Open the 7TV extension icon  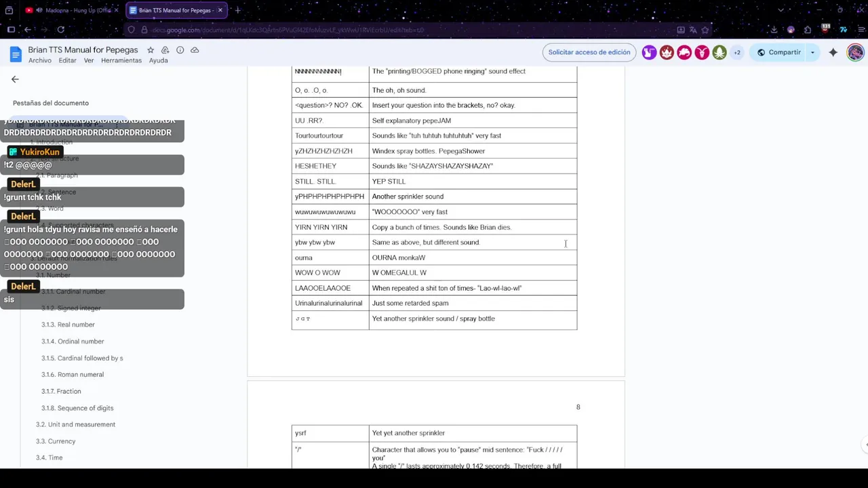coord(843,30)
